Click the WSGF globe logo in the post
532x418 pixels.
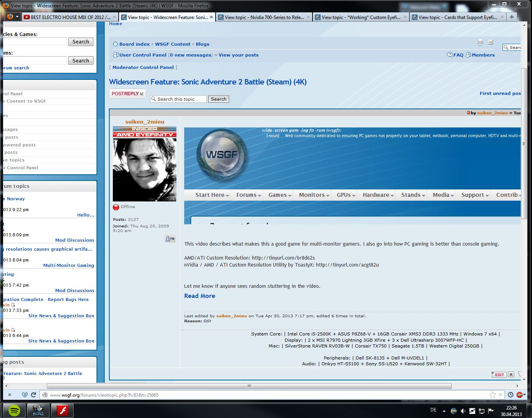coord(222,155)
